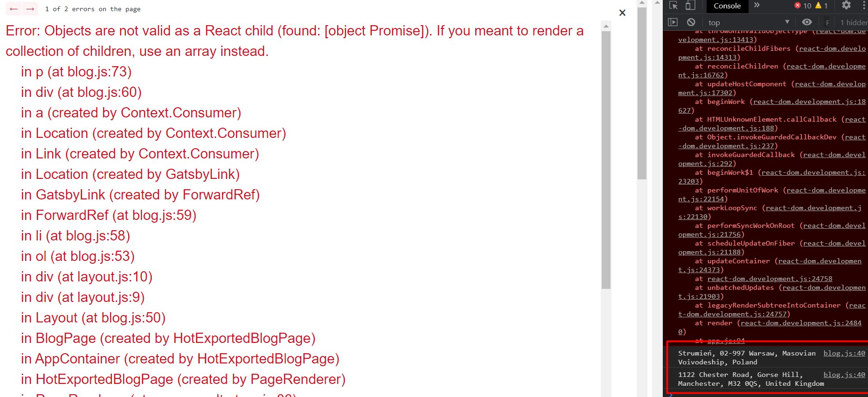Activate the inspect element picker icon
Image resolution: width=868 pixels, height=397 pixels.
point(673,6)
